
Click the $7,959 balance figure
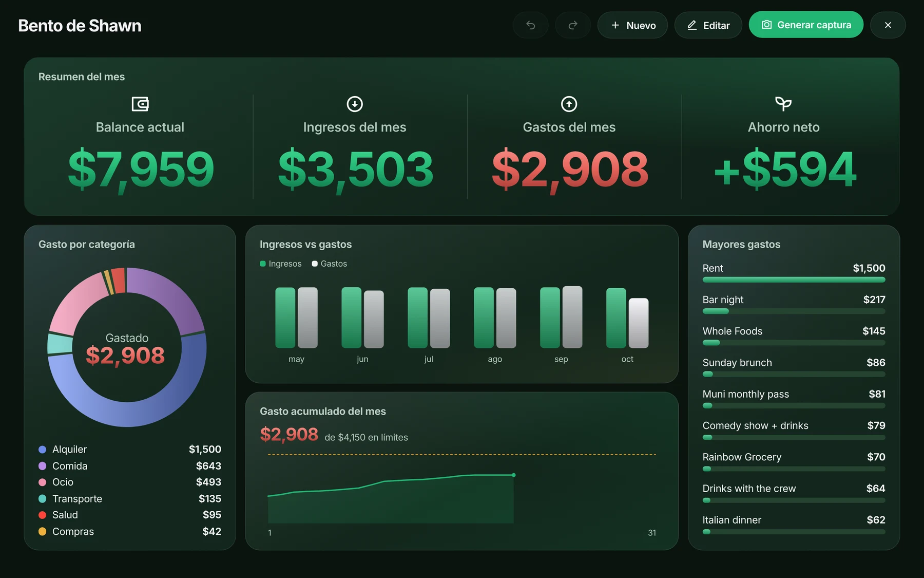[141, 170]
